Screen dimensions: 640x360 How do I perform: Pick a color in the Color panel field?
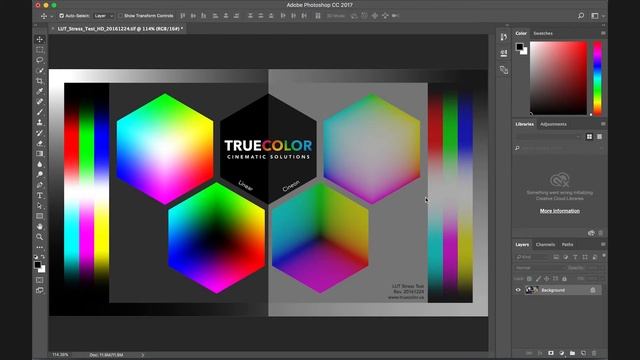(558, 78)
